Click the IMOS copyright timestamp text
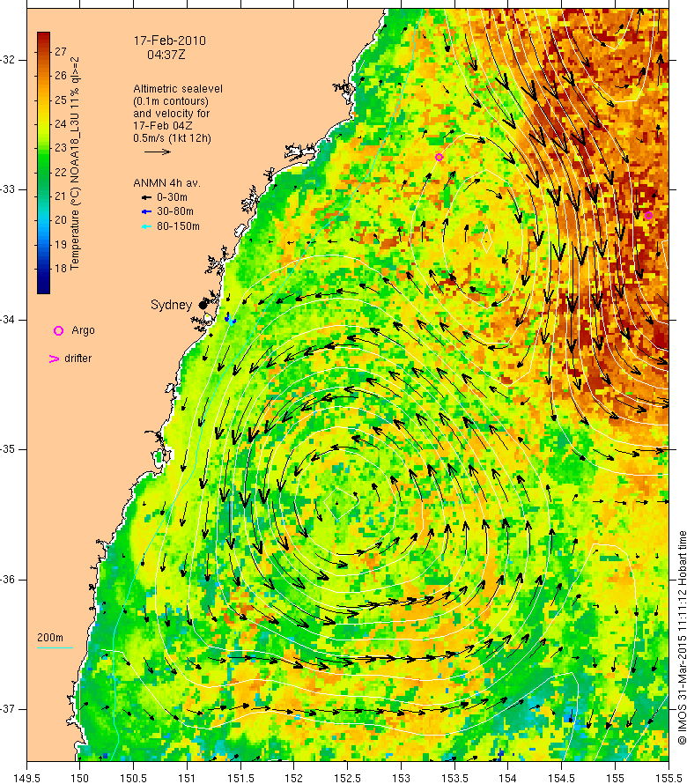This screenshot has height=784, width=687. [682, 638]
